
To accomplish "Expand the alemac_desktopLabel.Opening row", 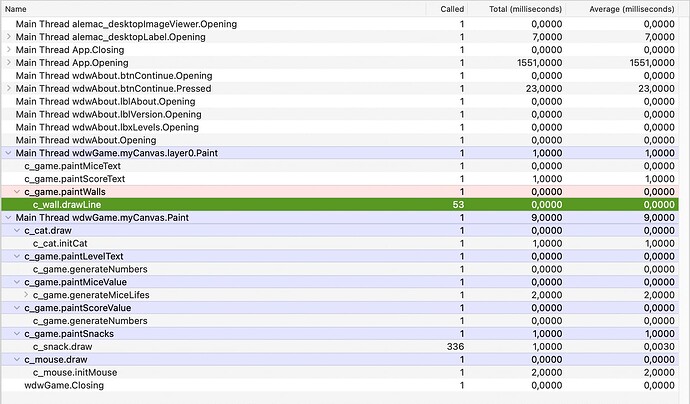I will point(8,37).
